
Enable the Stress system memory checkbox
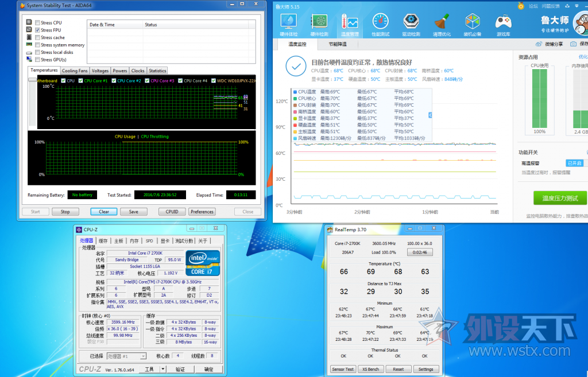point(37,45)
